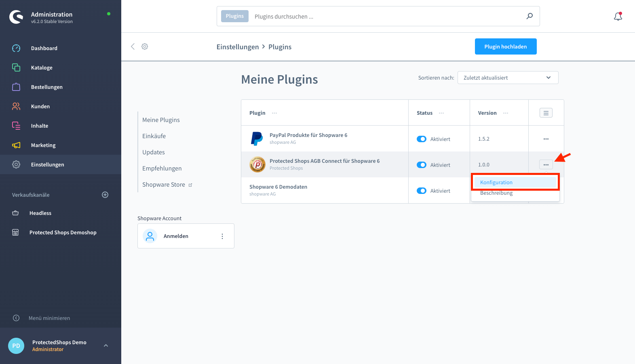Image resolution: width=635 pixels, height=364 pixels.
Task: Click the PayPal plugin logo
Action: tap(257, 139)
